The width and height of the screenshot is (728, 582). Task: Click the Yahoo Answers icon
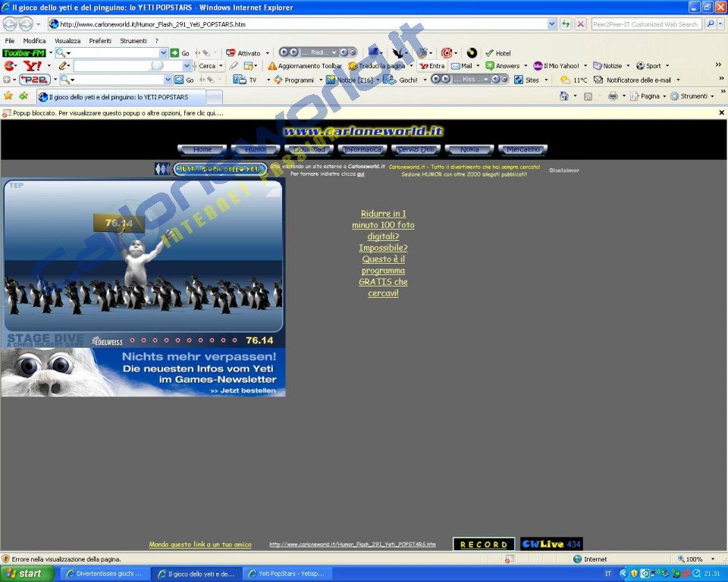490,66
